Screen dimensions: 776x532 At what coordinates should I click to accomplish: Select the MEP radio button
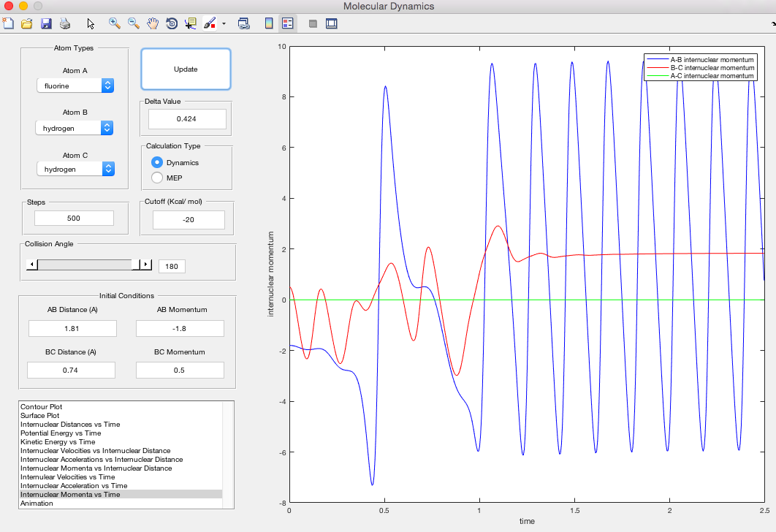pos(157,178)
